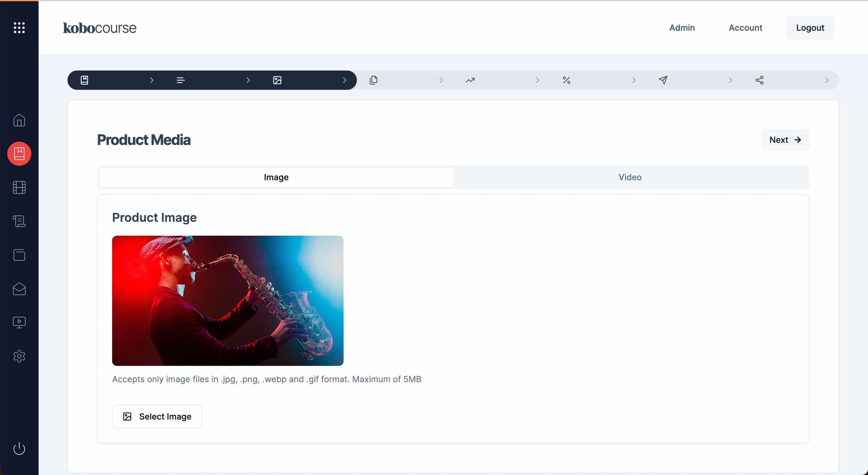
Task: Go to the Home icon in sidebar
Action: point(19,120)
